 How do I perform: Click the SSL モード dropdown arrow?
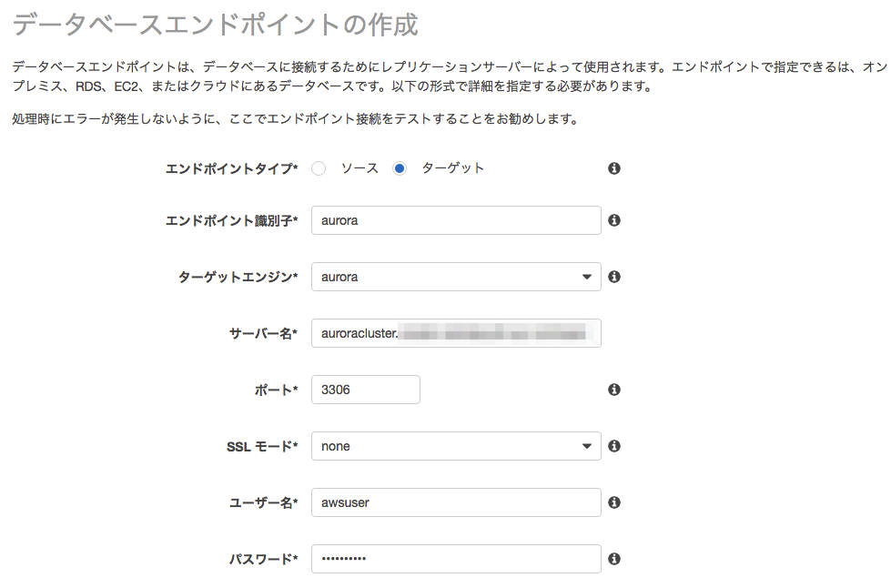587,446
